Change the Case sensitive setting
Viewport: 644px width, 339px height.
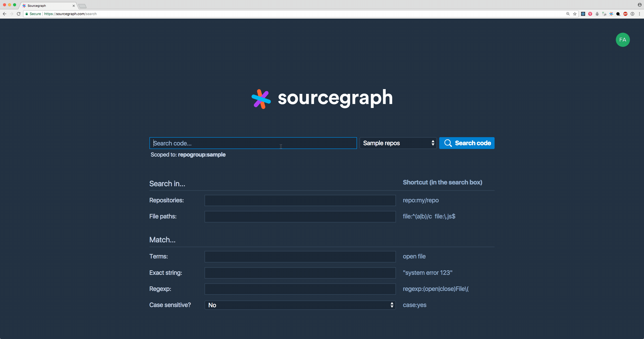[300, 305]
